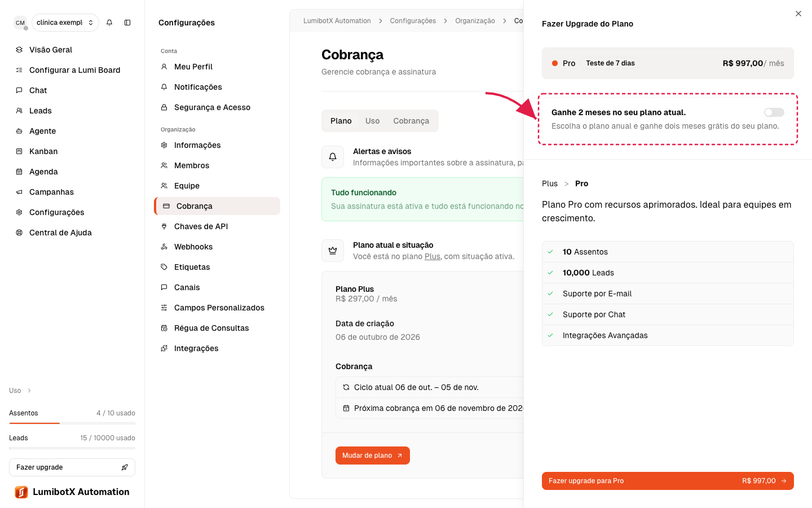Image resolution: width=812 pixels, height=508 pixels.
Task: Follow the underlined Plus plan link
Action: [433, 256]
